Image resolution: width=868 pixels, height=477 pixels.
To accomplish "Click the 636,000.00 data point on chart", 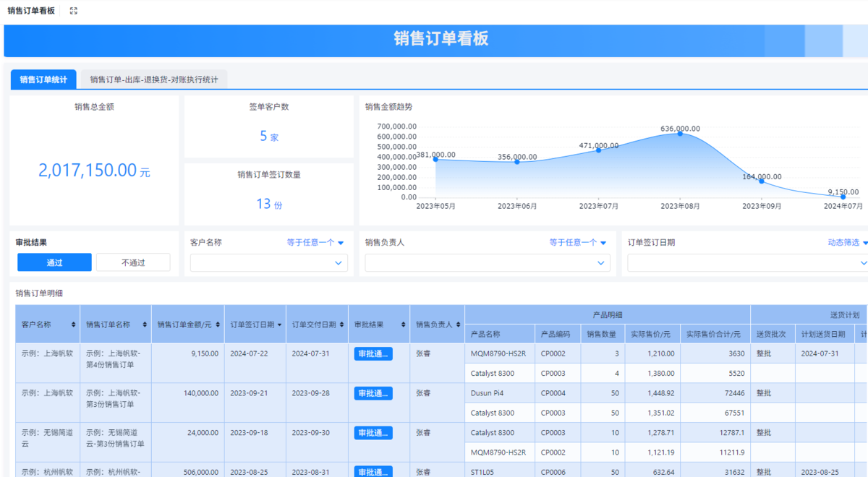I will pos(680,134).
